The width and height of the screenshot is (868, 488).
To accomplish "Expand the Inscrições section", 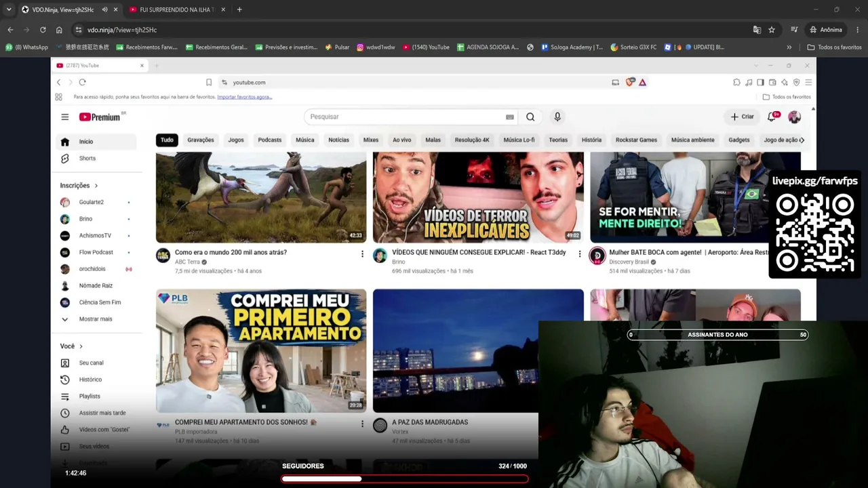I will click(x=79, y=185).
